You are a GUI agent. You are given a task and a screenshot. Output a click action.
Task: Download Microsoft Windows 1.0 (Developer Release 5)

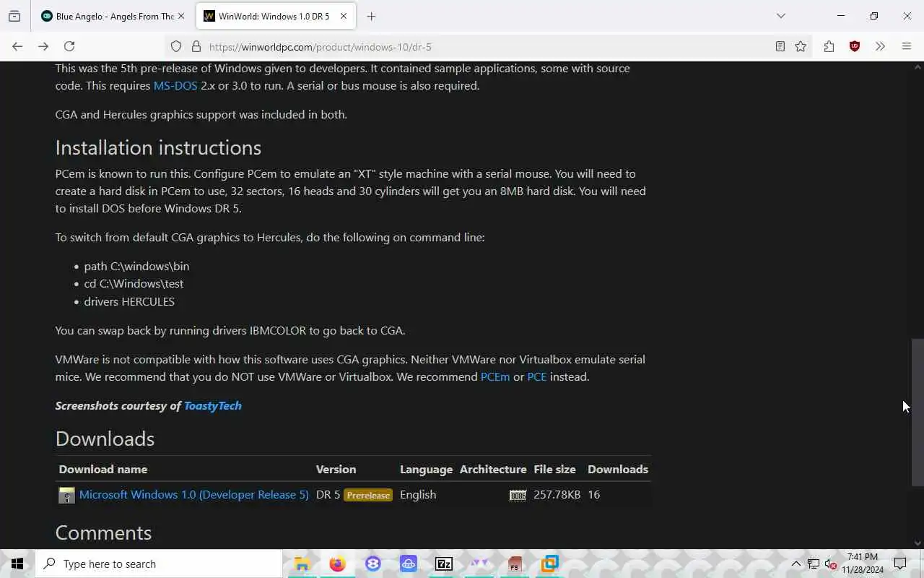coord(194,494)
